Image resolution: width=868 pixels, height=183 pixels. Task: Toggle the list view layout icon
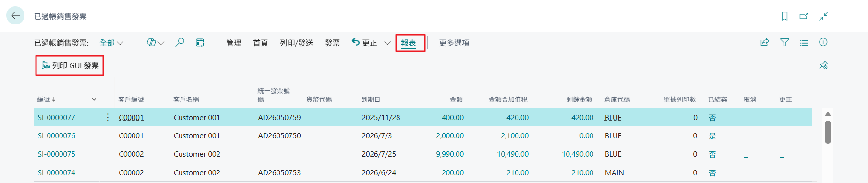point(804,42)
